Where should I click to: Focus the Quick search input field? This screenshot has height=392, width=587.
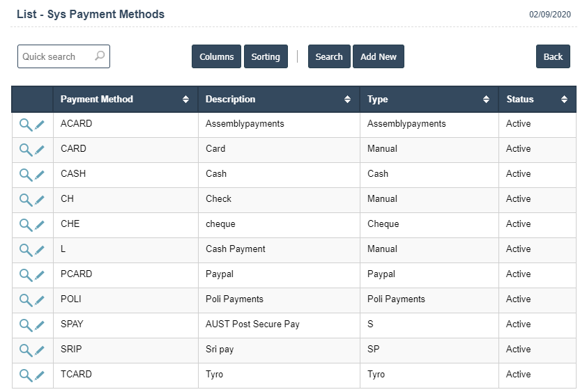pyautogui.click(x=56, y=57)
